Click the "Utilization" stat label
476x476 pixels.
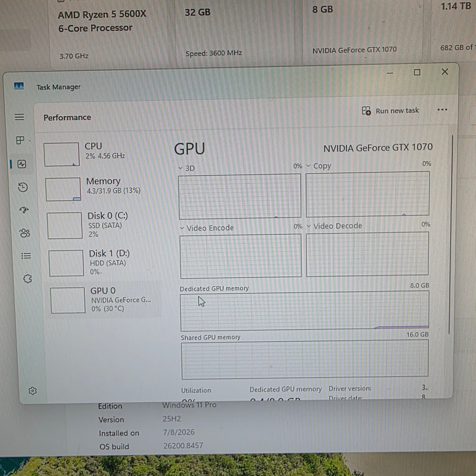[x=196, y=390]
